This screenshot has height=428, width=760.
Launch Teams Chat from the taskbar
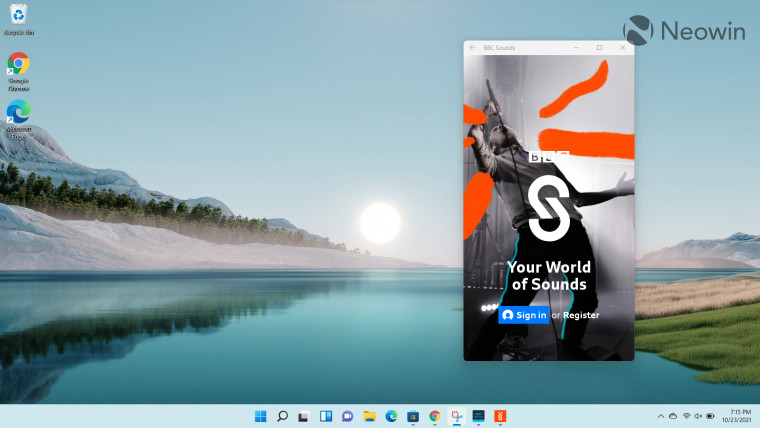click(x=348, y=416)
